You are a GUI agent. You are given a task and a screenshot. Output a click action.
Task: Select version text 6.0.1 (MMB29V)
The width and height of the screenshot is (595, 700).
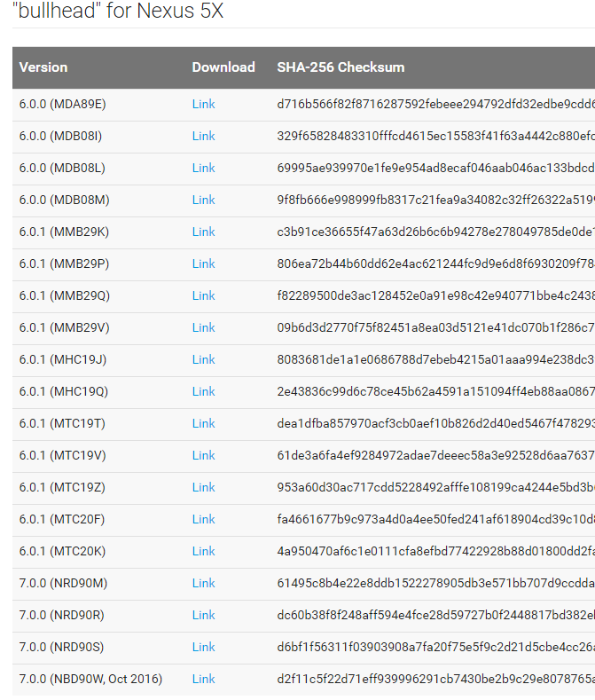click(x=64, y=327)
